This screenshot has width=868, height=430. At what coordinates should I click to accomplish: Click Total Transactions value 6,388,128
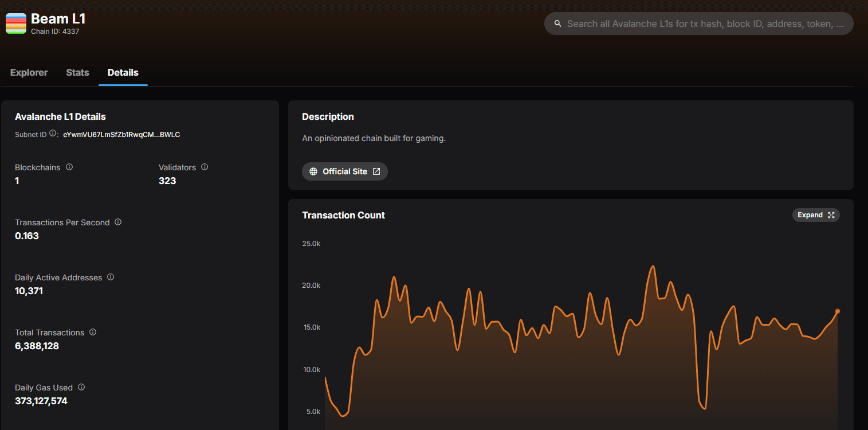coord(37,346)
